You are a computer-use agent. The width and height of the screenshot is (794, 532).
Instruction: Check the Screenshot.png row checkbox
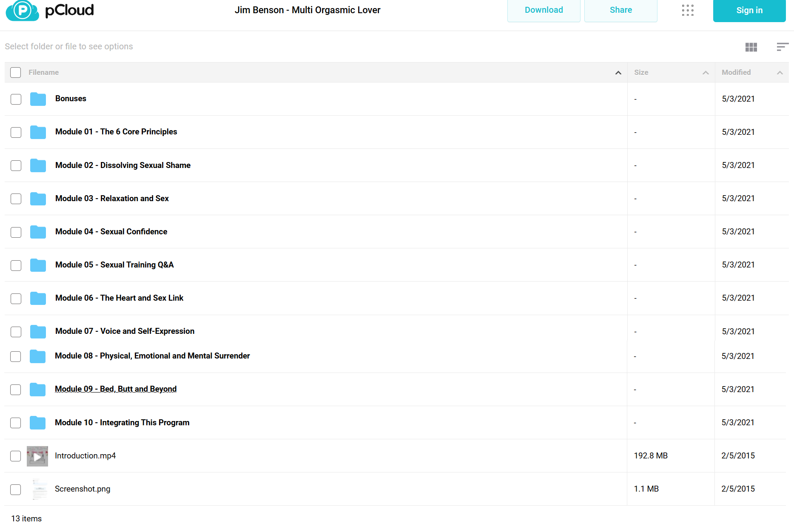pyautogui.click(x=15, y=489)
